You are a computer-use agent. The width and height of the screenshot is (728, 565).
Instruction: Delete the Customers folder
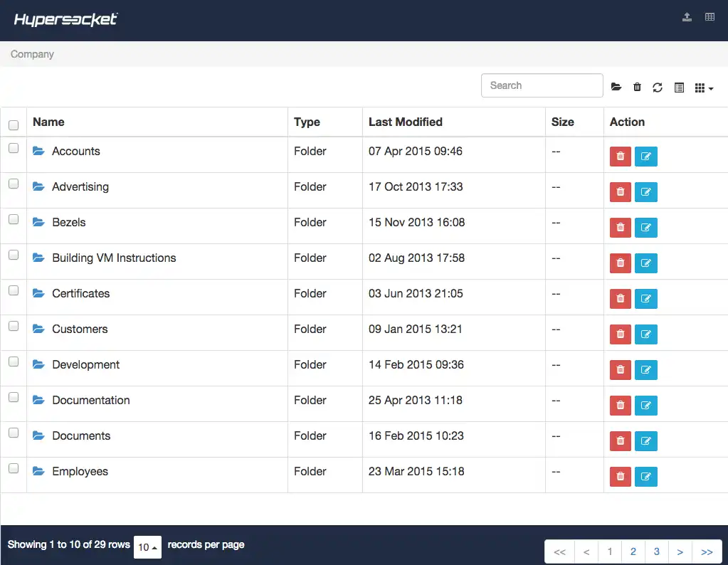click(x=621, y=334)
